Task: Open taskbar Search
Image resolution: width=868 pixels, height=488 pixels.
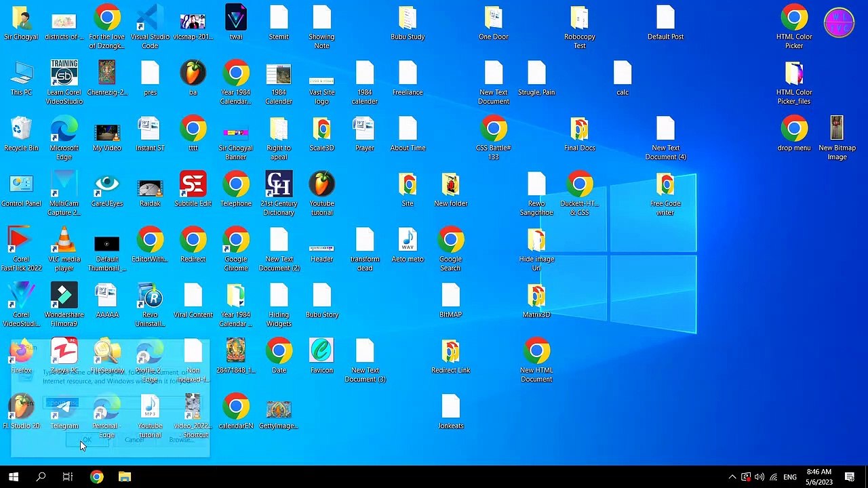Action: click(x=41, y=477)
